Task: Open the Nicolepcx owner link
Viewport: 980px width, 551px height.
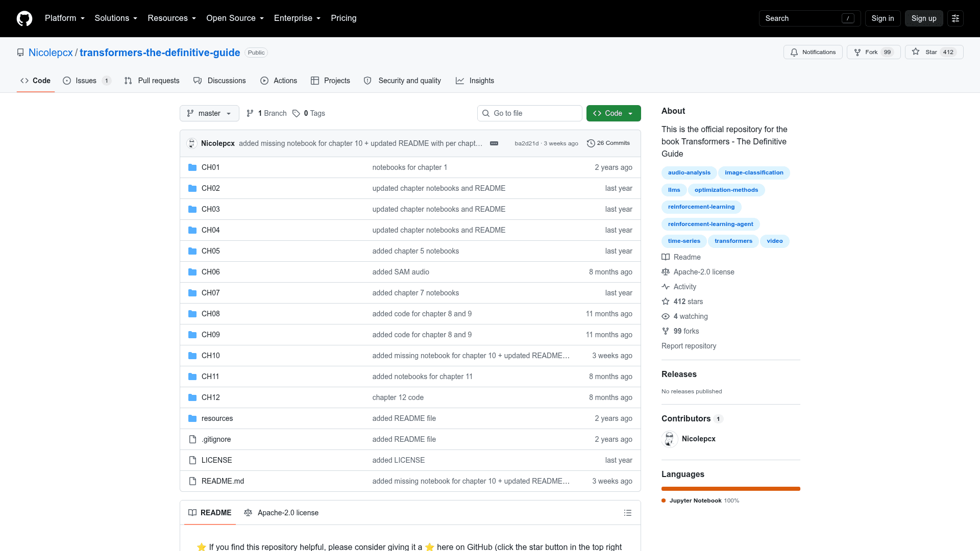Action: [51, 53]
